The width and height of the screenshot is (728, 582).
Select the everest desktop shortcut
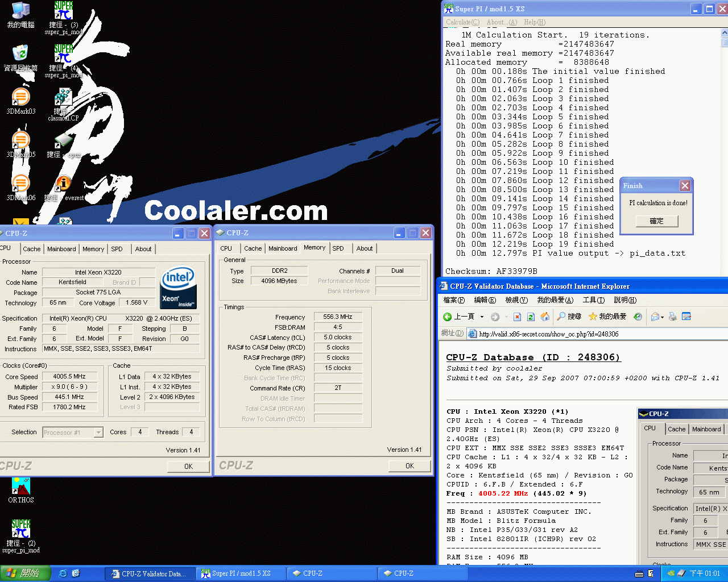point(63,188)
